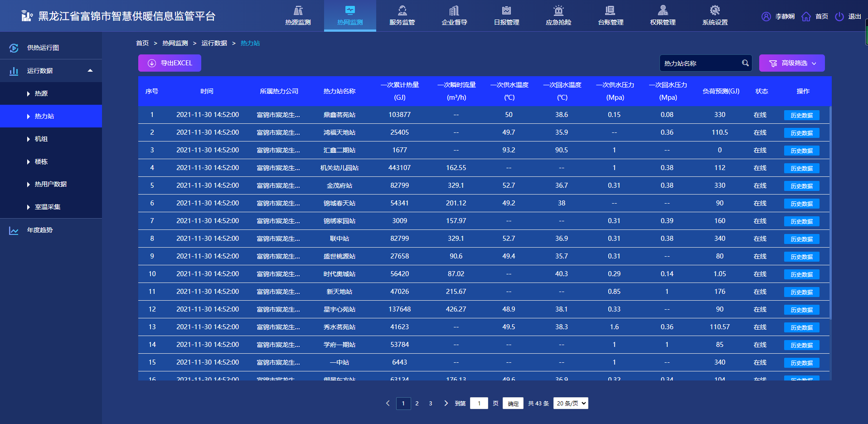Open the 热源监测 navigation icon
Viewport: 868px width, 424px height.
coord(298,10)
